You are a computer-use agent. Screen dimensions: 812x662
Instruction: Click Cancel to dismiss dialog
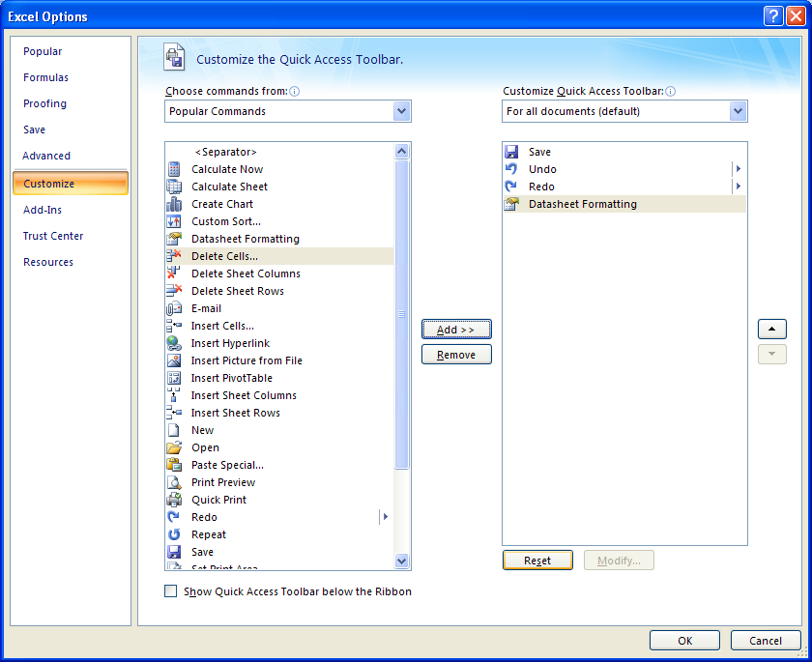click(x=766, y=641)
